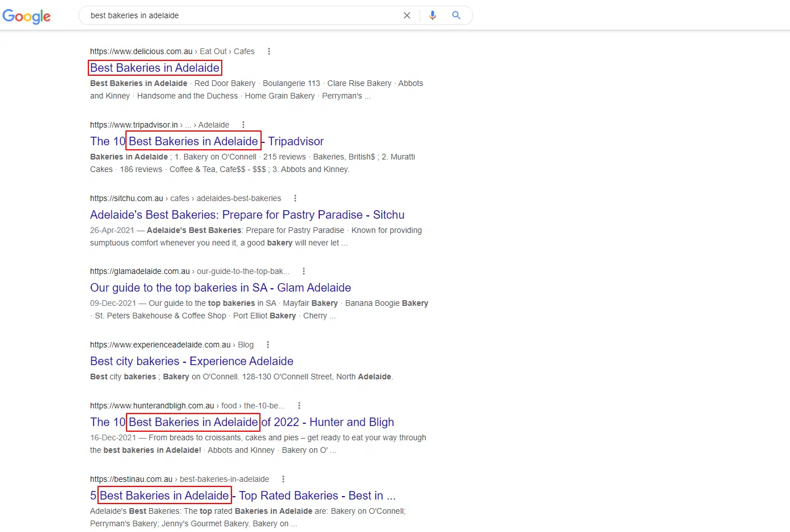790x532 pixels.
Task: Click the date '16-Dec-2021' in Hunter and Bligh snippet
Action: coord(113,437)
